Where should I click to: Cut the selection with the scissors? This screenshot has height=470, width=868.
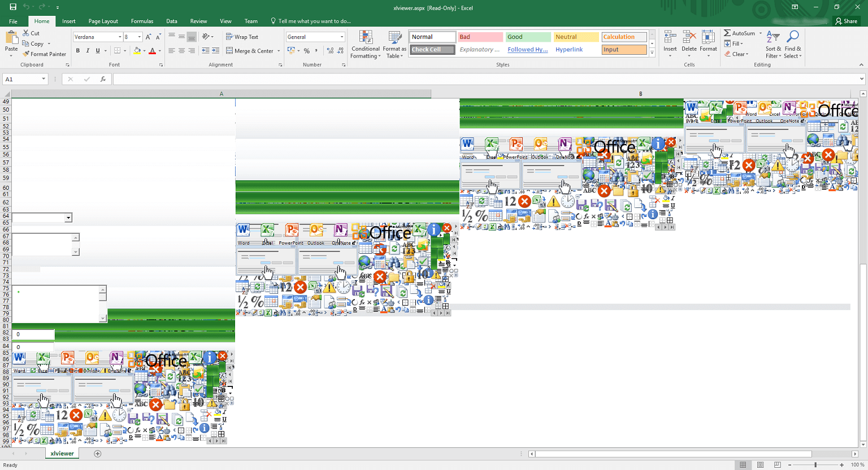click(31, 33)
